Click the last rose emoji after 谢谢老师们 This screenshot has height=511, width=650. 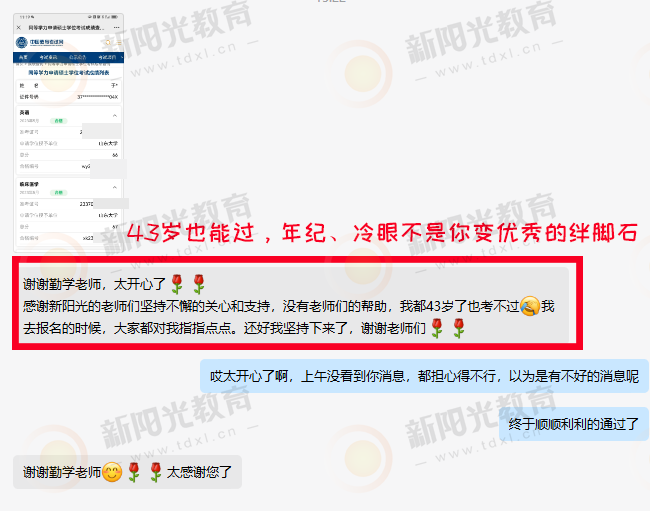458,328
